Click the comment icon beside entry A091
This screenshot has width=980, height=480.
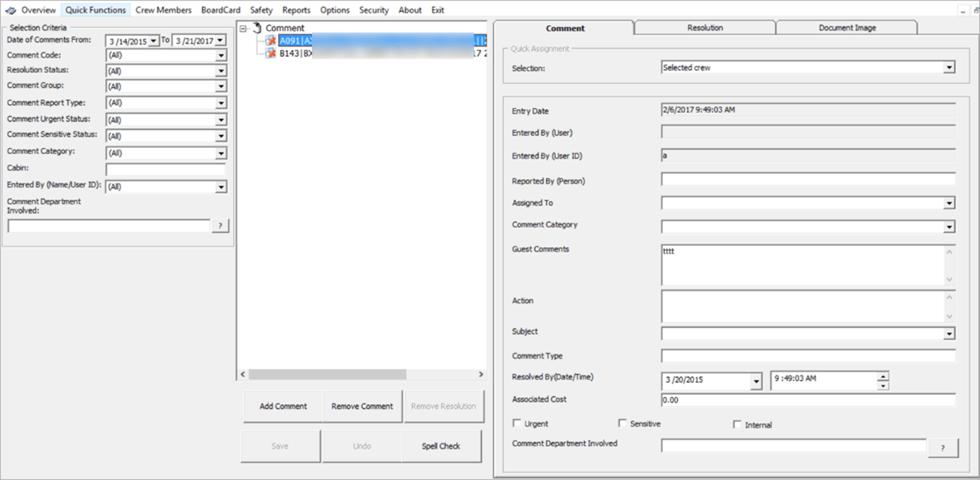[271, 41]
